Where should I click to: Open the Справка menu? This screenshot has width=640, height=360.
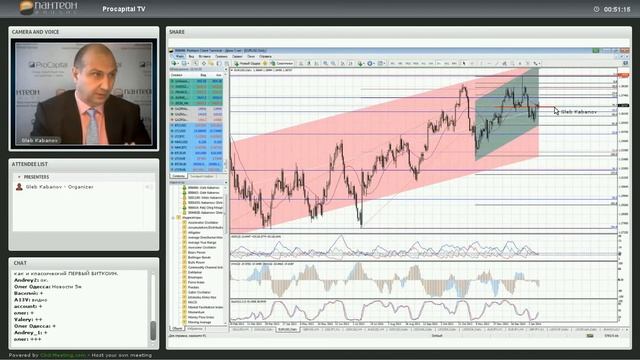[x=265, y=56]
